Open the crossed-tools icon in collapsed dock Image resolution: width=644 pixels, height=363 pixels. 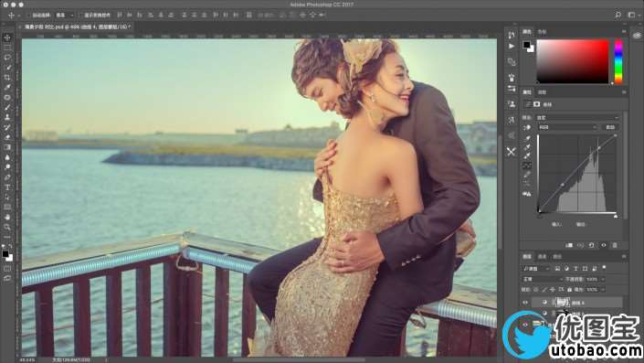tap(511, 152)
